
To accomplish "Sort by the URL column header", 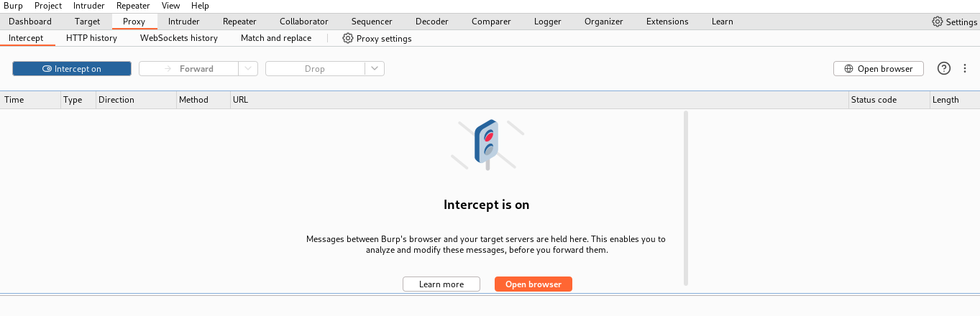I will [539, 100].
